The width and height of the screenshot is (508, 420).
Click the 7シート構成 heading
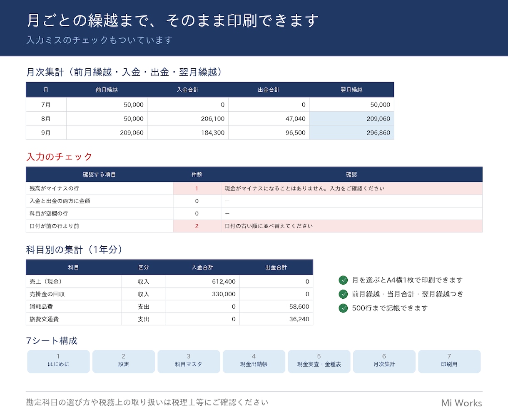click(x=52, y=341)
